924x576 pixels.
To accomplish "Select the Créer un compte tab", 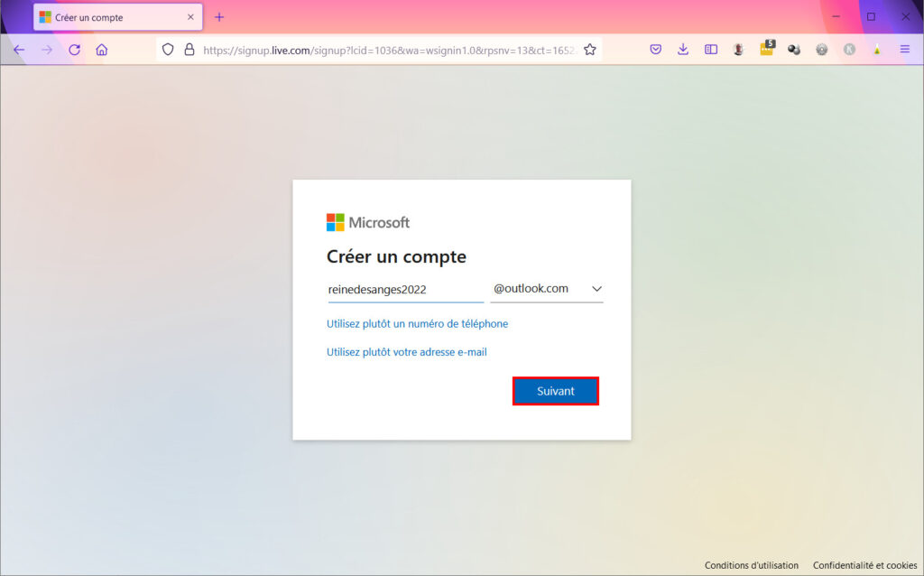I will click(118, 17).
